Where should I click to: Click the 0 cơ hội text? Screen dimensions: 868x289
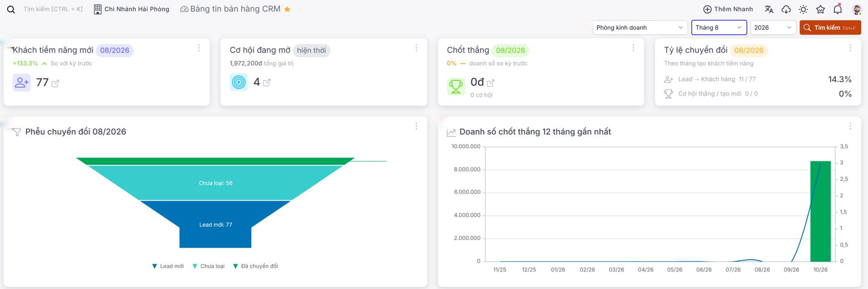click(481, 95)
